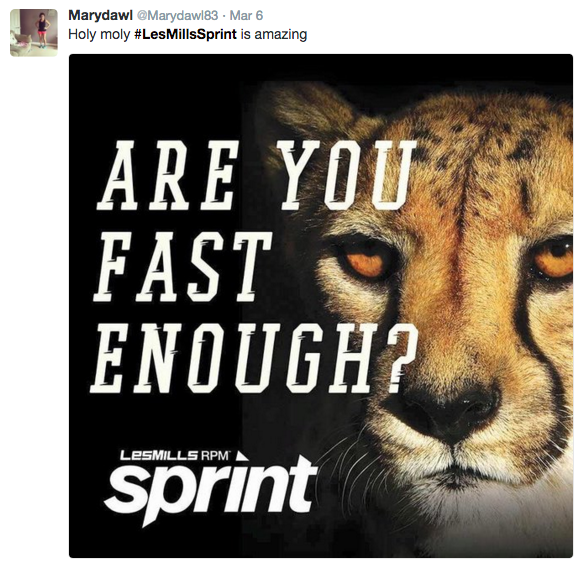This screenshot has height=569, width=585.
Task: Open the #LesMillsSprint hashtag
Action: pyautogui.click(x=185, y=34)
